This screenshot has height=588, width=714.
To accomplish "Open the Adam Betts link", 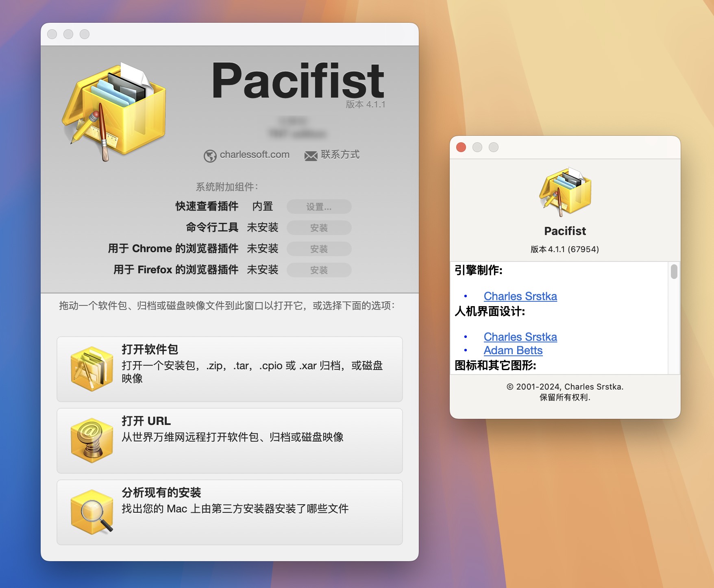I will [x=513, y=350].
